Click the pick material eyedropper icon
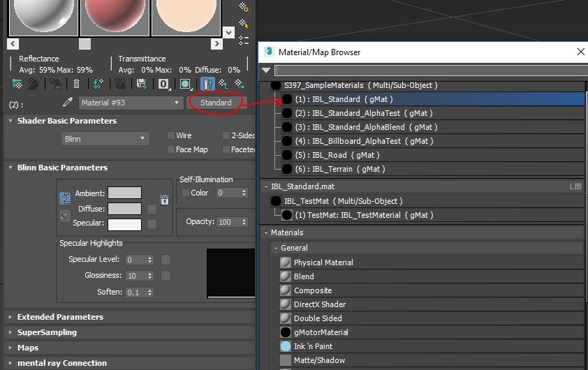 pyautogui.click(x=68, y=102)
